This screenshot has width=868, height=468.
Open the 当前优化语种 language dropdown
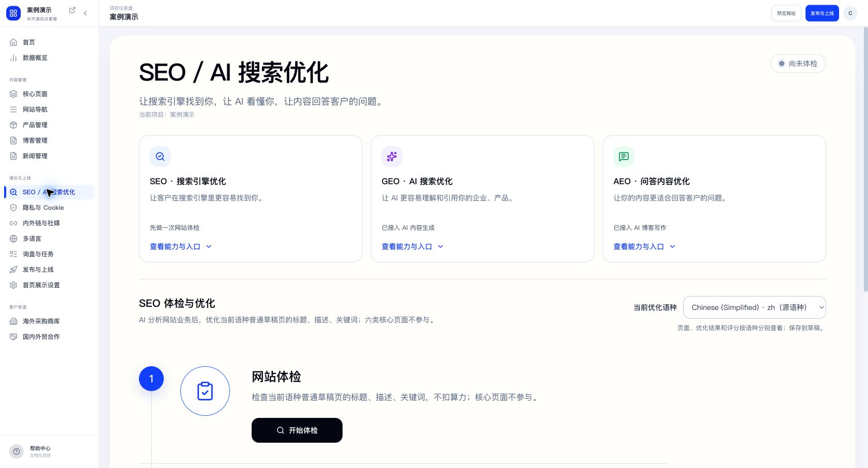click(754, 307)
